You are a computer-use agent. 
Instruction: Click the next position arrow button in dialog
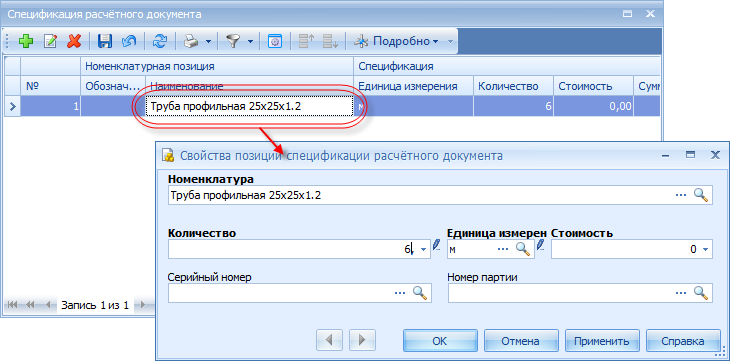pyautogui.click(x=362, y=341)
